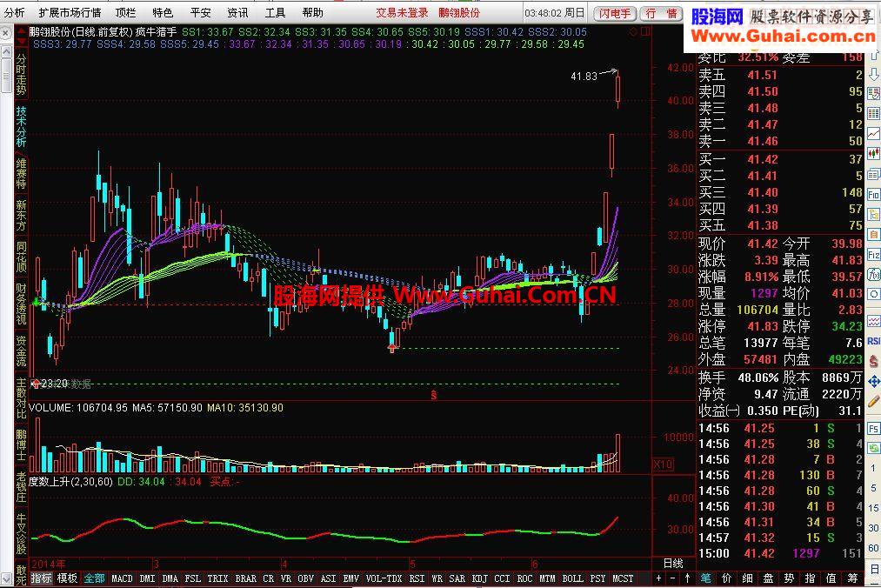
Task: Open the 帮助 menu
Action: [x=313, y=12]
